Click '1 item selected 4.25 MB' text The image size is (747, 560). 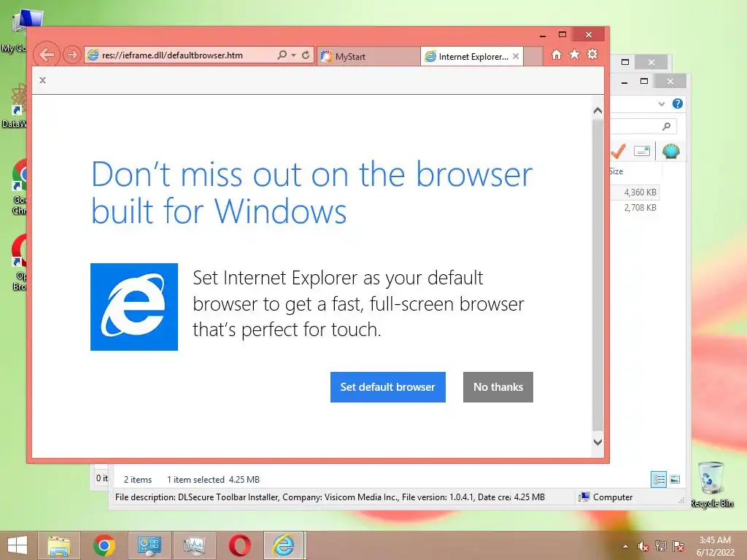[213, 480]
